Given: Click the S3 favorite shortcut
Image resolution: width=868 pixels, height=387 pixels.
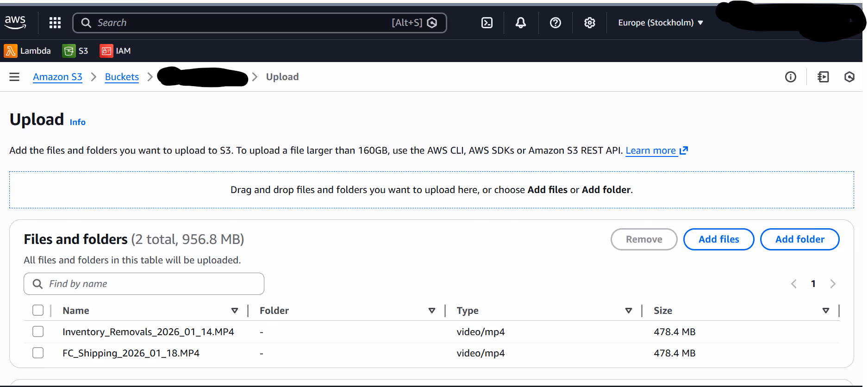Looking at the screenshot, I should coord(75,51).
